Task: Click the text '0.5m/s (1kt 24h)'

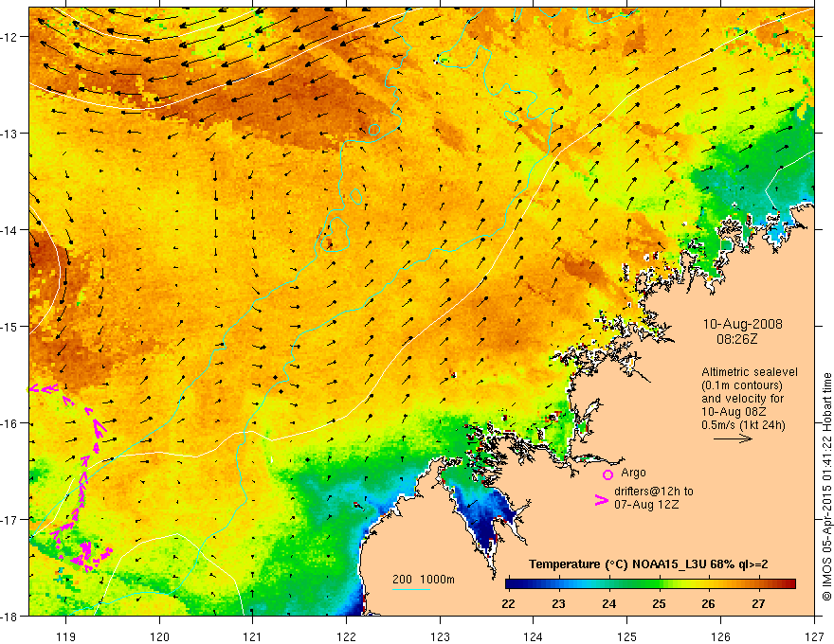Action: (743, 425)
